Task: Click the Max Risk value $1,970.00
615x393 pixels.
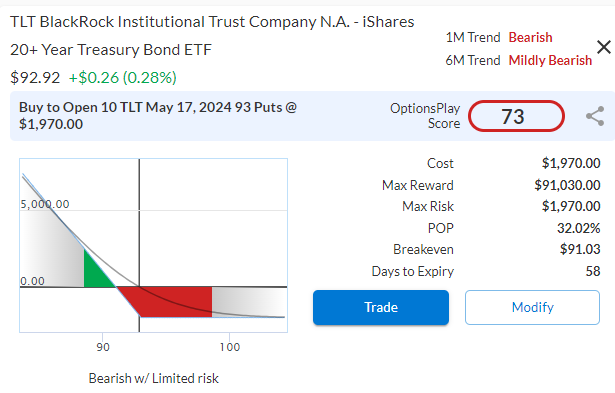Action: [571, 206]
